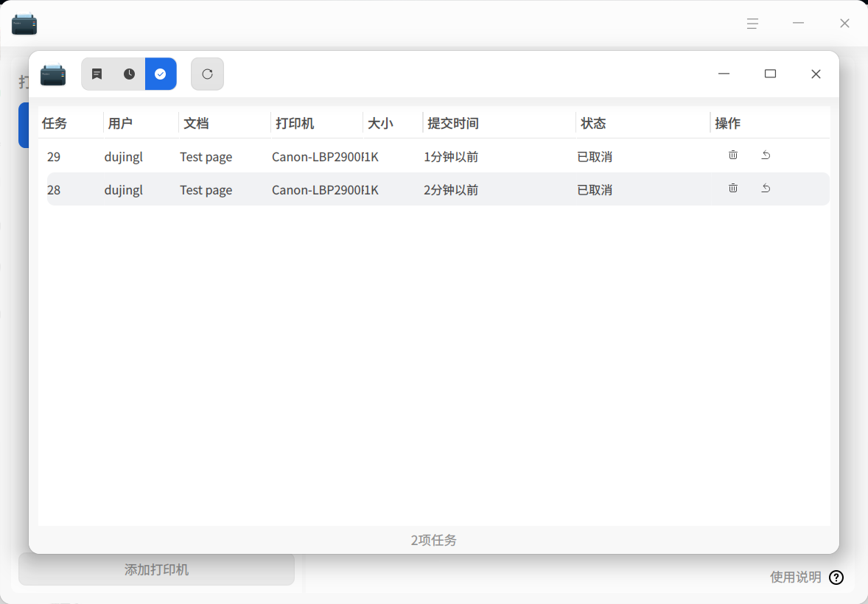Click dujingl in job 29 row
Screen dimensions: 868x604
[x=124, y=157]
